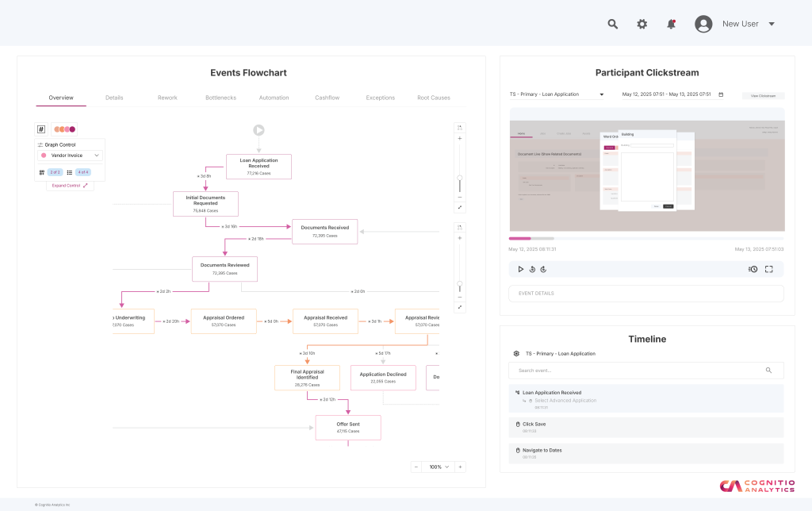
Task: Open settings gear in top bar
Action: coord(642,24)
